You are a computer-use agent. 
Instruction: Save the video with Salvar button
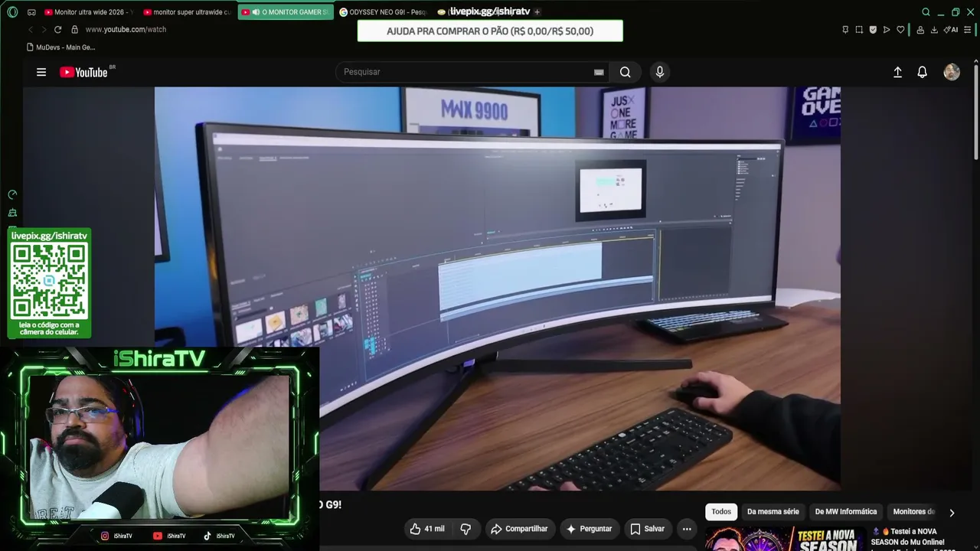point(647,529)
